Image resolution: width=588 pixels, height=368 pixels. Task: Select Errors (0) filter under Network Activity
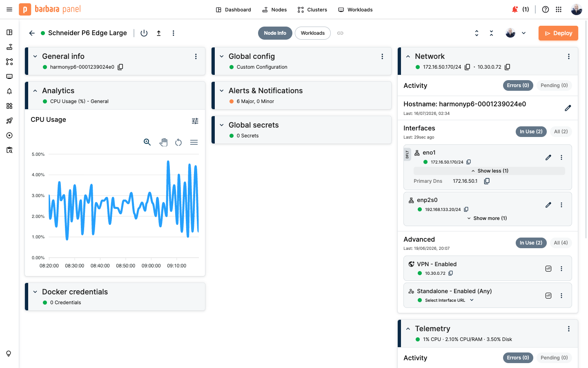518,85
